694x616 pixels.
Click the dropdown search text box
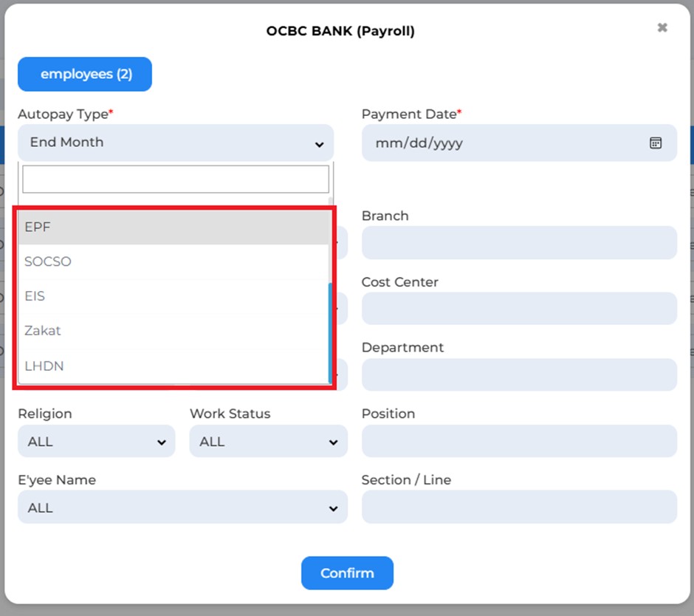(x=176, y=179)
